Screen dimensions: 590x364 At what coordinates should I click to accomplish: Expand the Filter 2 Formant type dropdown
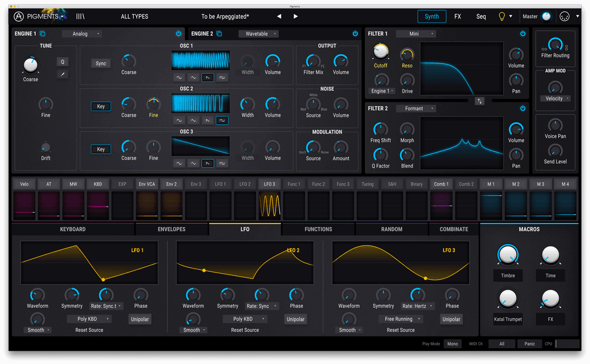coord(416,109)
